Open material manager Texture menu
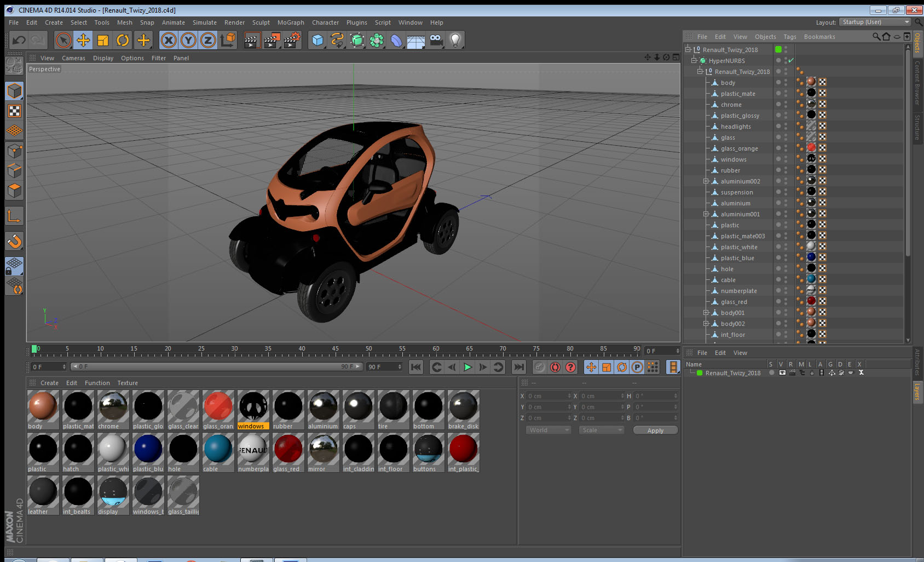 click(x=128, y=383)
